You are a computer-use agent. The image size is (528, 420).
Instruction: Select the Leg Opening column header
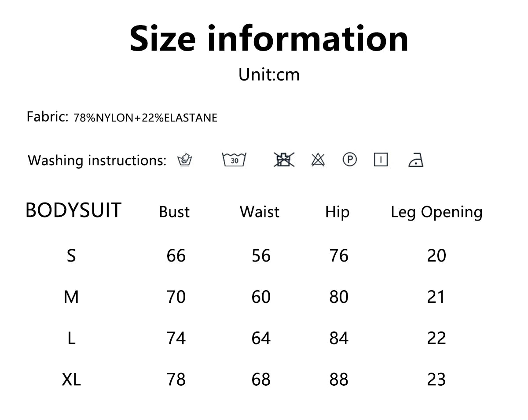[x=436, y=212]
